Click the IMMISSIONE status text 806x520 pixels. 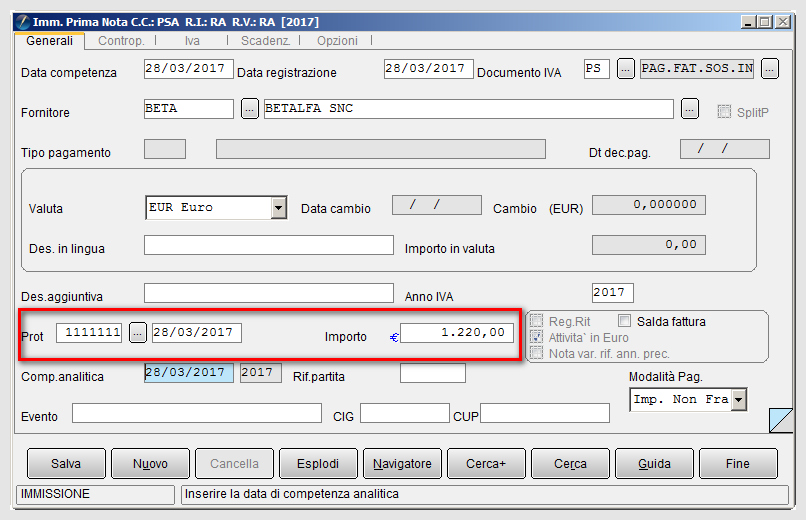point(55,494)
